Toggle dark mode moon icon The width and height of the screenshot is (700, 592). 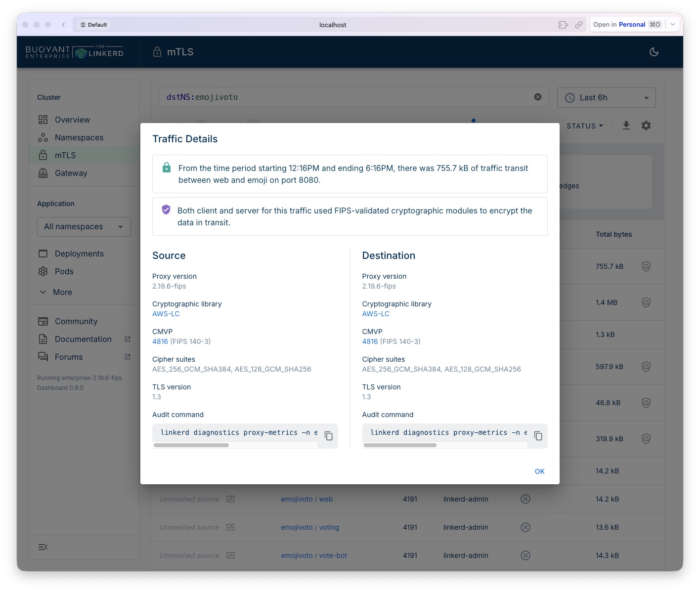[654, 52]
